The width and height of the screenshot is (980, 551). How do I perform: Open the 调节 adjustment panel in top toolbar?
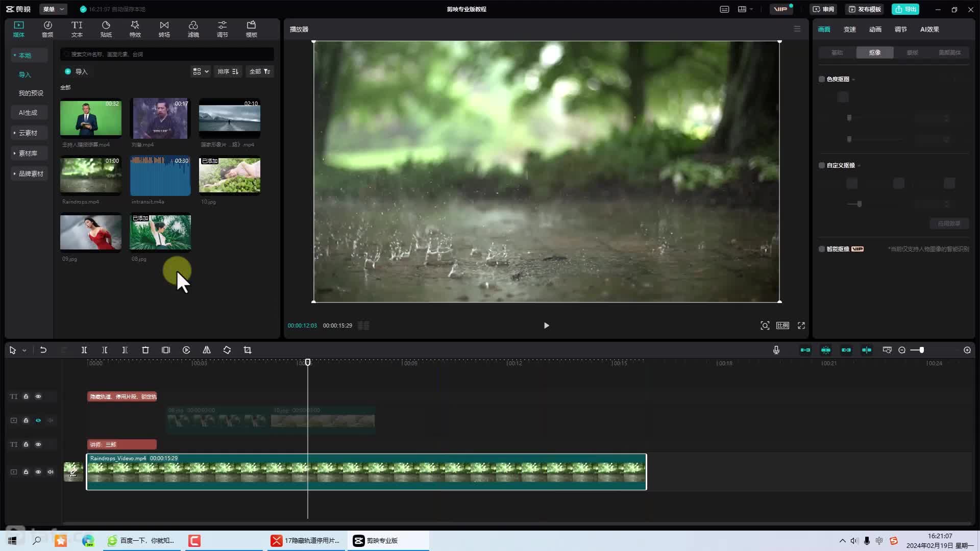222,29
